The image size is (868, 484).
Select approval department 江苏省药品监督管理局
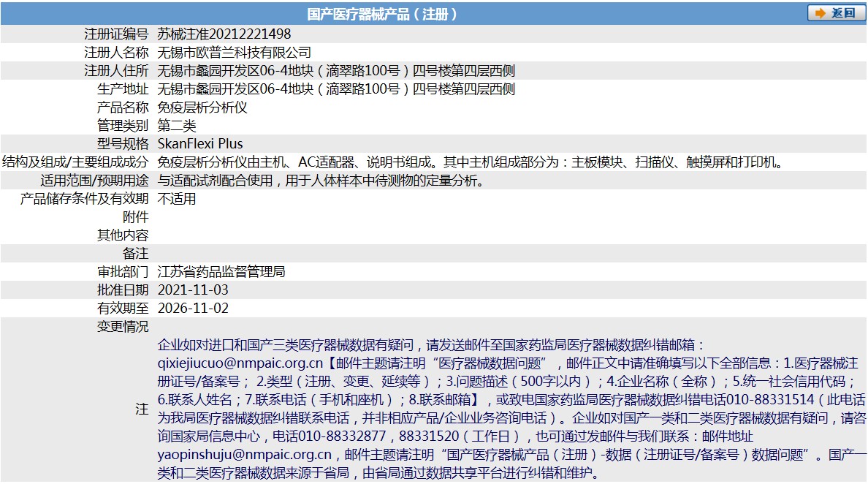[221, 272]
